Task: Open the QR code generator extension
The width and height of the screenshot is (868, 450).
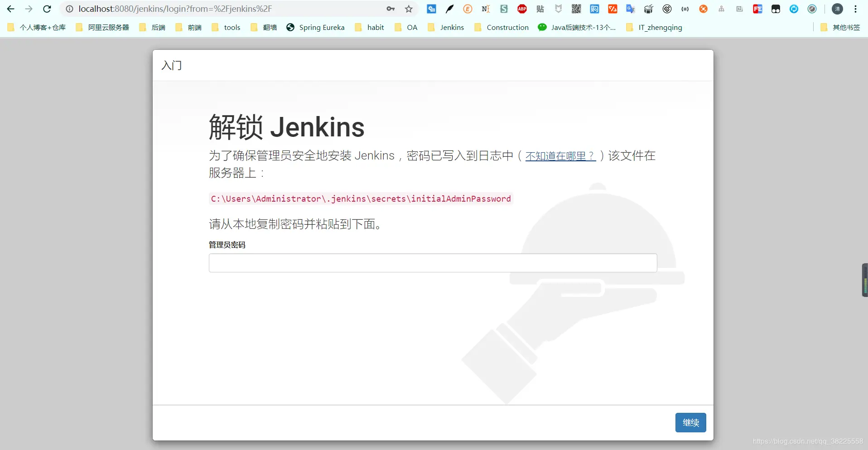Action: tap(576, 9)
